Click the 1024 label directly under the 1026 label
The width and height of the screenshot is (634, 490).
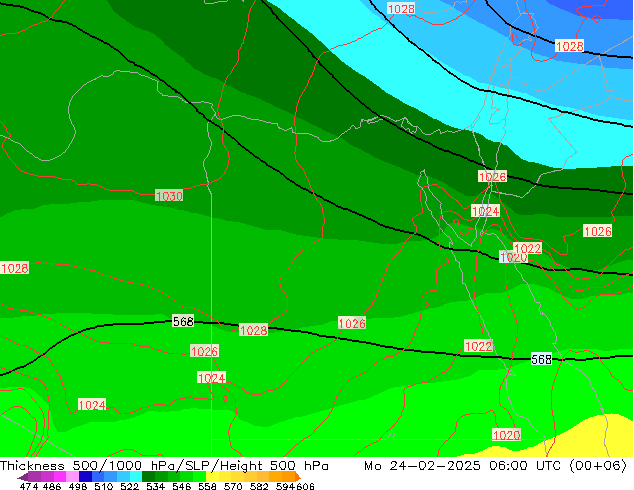click(x=211, y=378)
